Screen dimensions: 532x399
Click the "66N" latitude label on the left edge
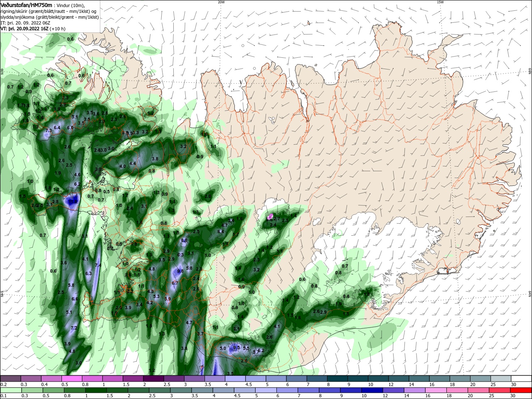click(x=2, y=72)
